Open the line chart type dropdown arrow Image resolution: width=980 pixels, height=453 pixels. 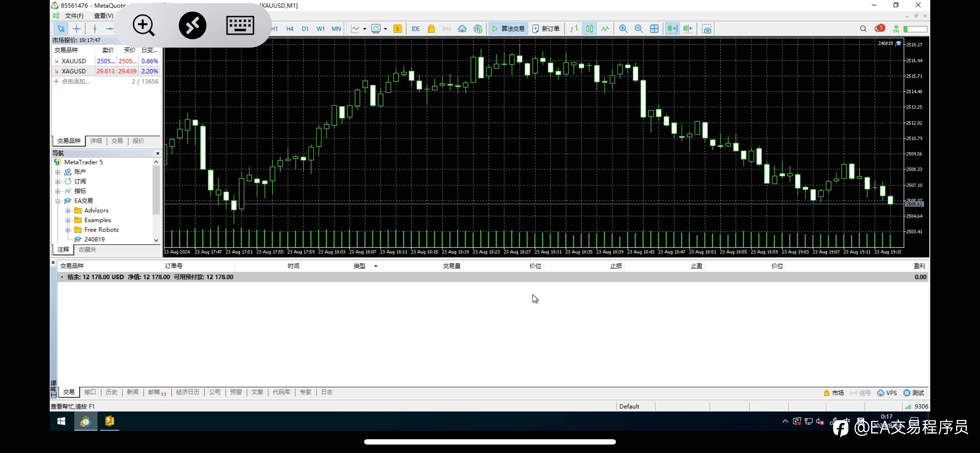point(364,29)
